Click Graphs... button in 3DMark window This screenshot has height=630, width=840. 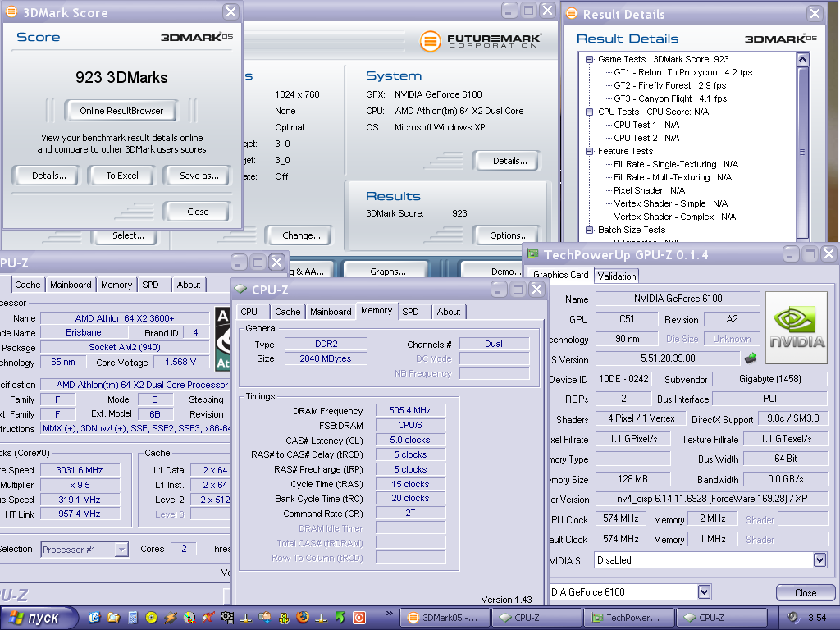(387, 272)
